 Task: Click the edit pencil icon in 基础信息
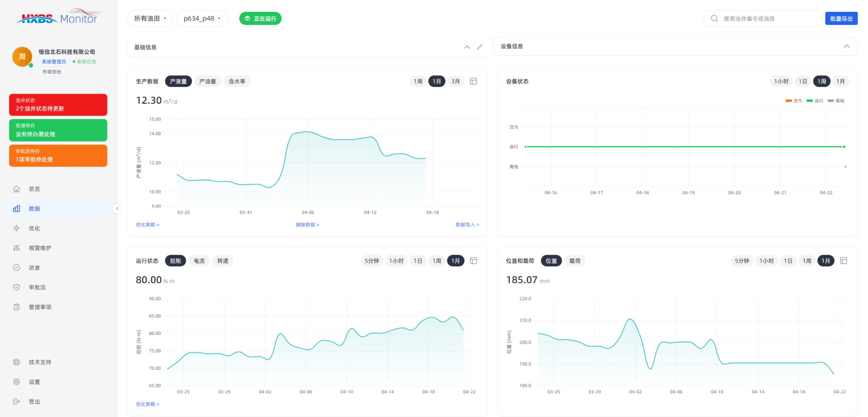point(479,47)
